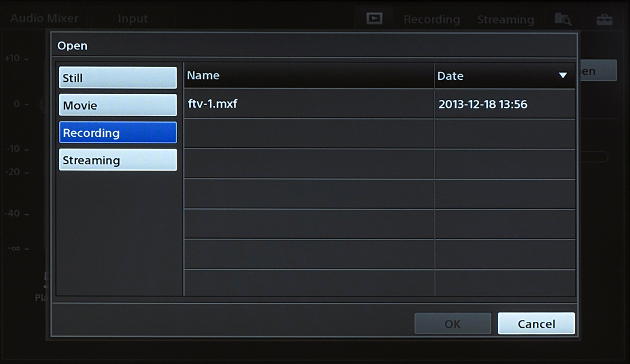Select the Recording tab in top bar
Viewport: 630px width, 364px height.
coord(431,19)
